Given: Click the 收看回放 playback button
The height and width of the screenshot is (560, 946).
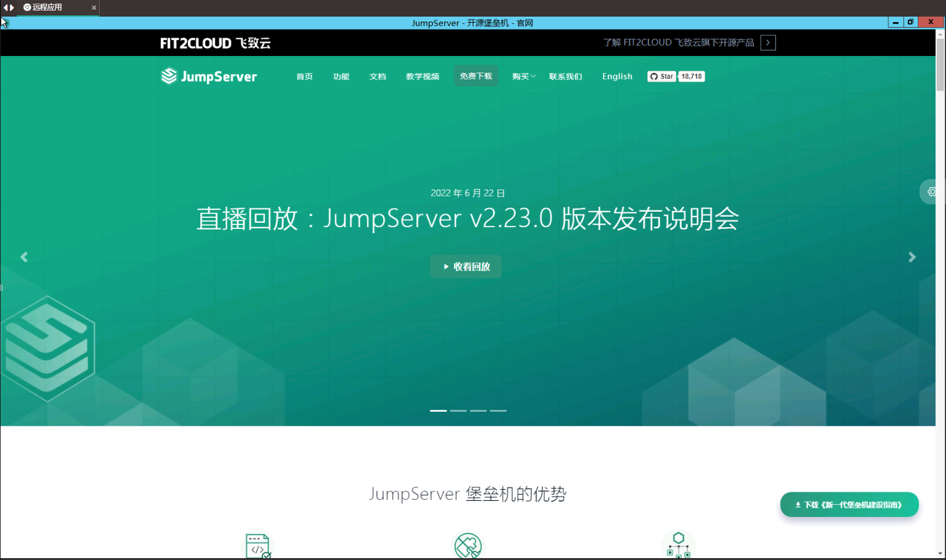Looking at the screenshot, I should 466,266.
